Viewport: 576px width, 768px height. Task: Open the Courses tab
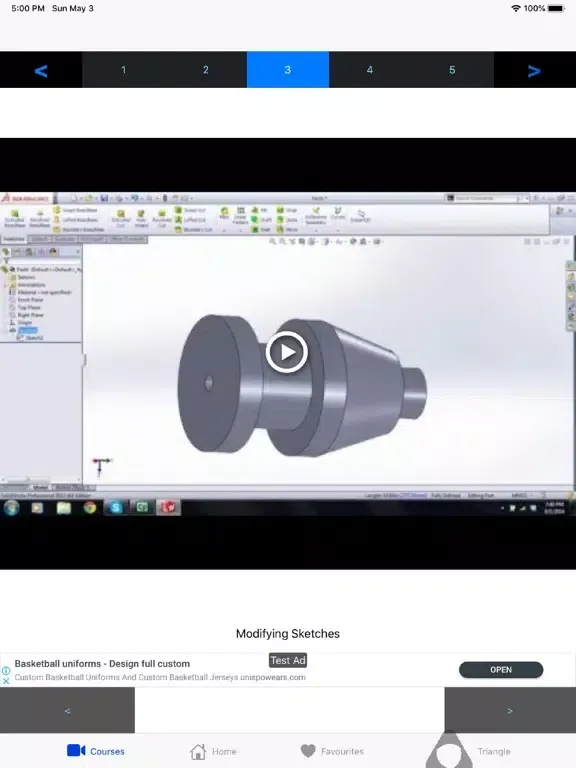click(x=96, y=751)
